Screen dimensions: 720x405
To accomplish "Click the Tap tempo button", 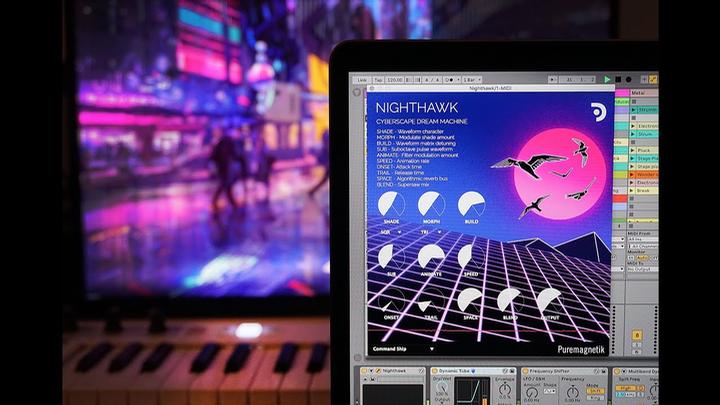I will click(378, 80).
